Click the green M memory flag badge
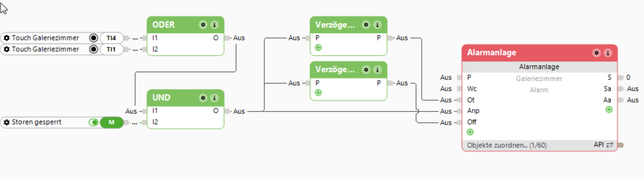 112,122
